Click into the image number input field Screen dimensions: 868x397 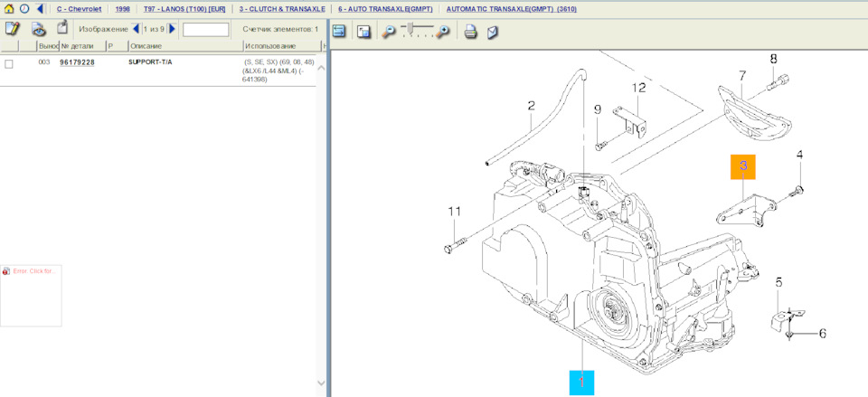[205, 29]
